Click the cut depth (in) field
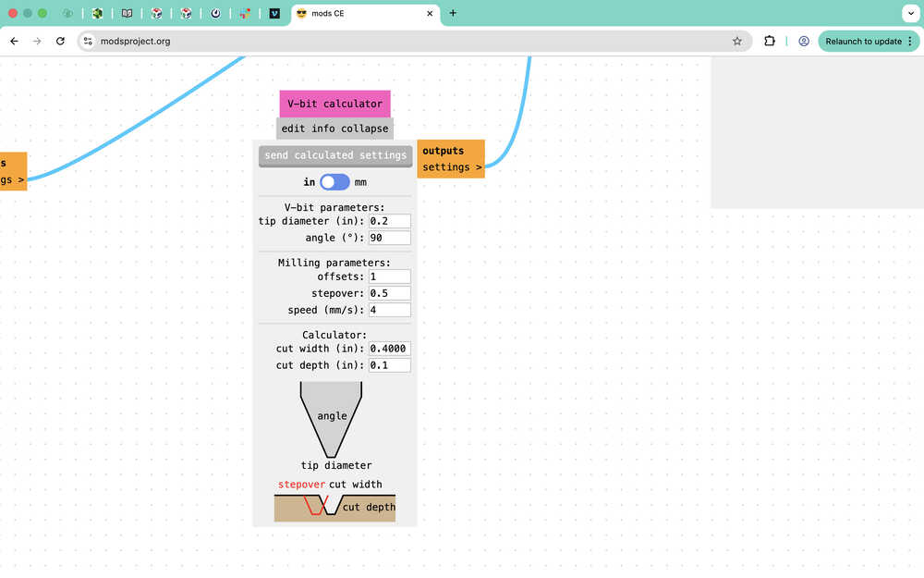This screenshot has width=924, height=578. [x=390, y=365]
